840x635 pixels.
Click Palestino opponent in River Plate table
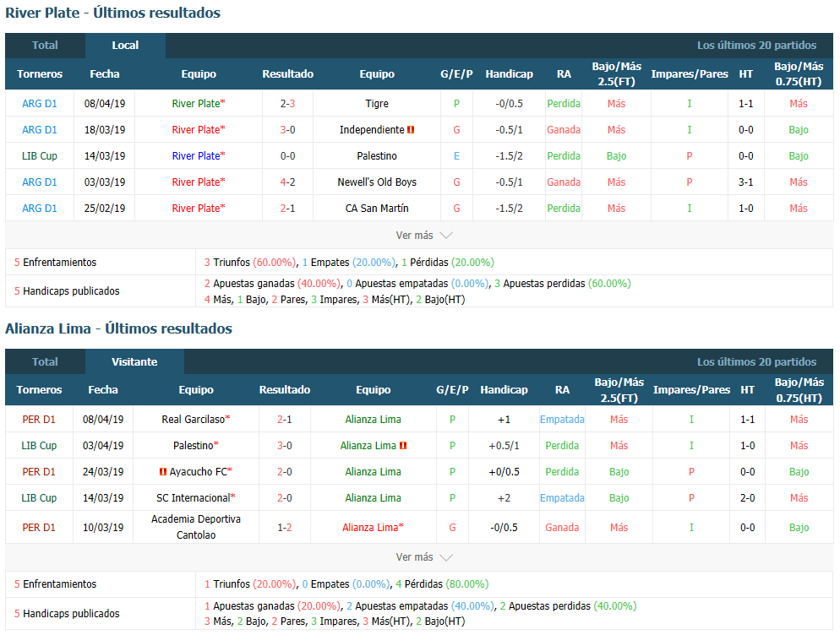(377, 156)
